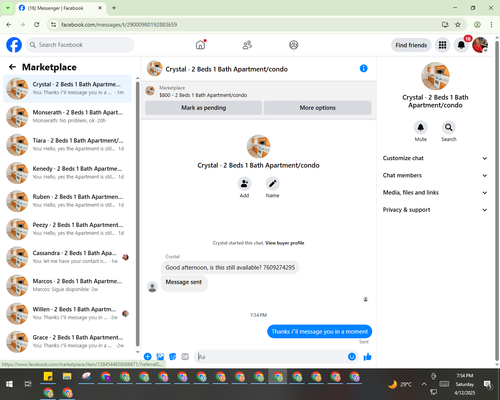500x400 pixels.
Task: Open Cassandra conversation in list
Action: point(67,257)
